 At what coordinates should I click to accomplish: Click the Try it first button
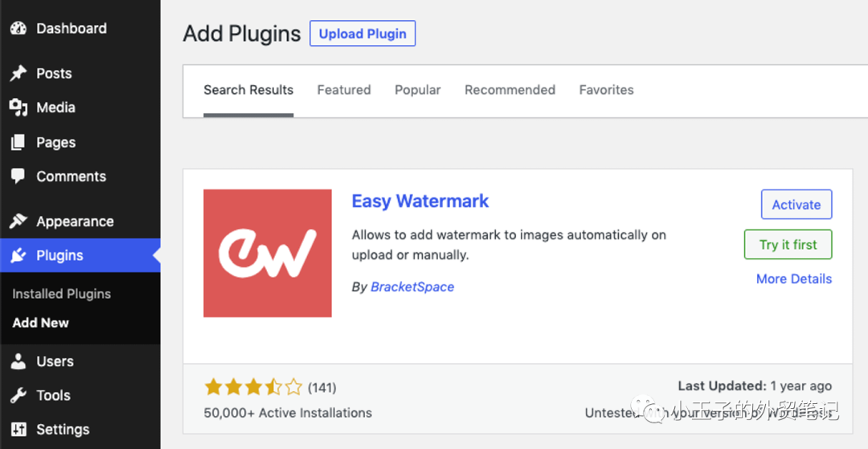tap(788, 244)
